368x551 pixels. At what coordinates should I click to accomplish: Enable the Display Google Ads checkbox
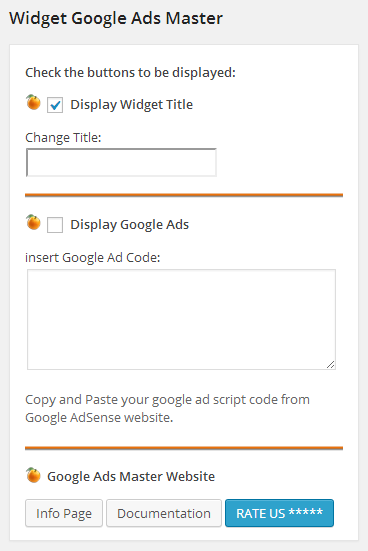(55, 225)
